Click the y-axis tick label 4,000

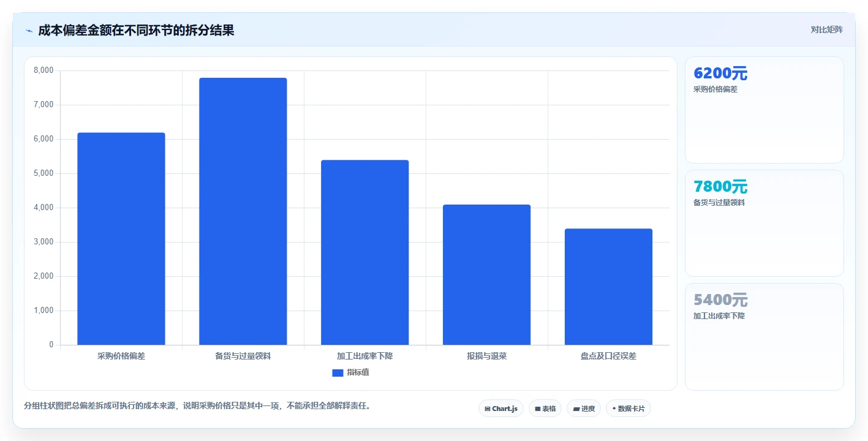tap(43, 208)
